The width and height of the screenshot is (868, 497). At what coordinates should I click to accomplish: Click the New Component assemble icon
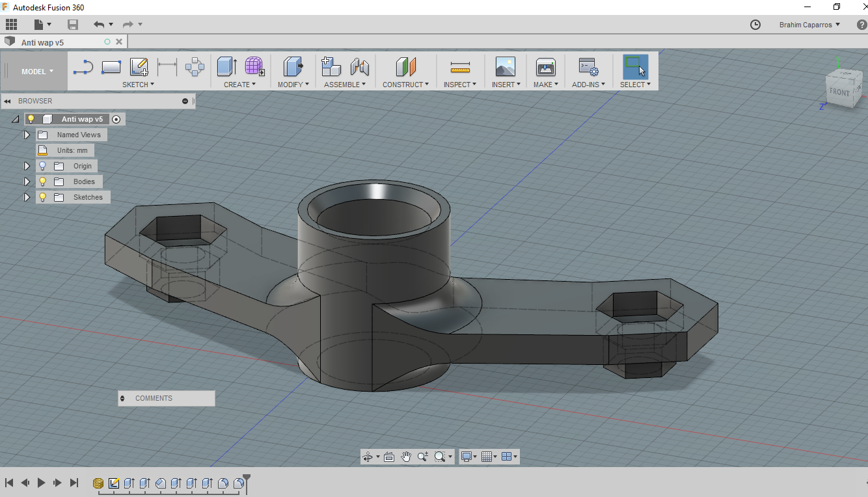[331, 66]
